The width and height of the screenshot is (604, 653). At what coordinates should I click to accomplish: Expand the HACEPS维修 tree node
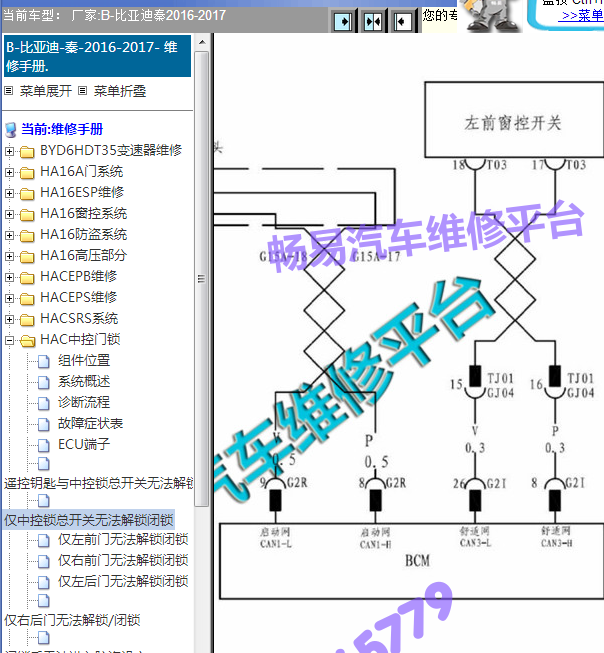[9, 299]
